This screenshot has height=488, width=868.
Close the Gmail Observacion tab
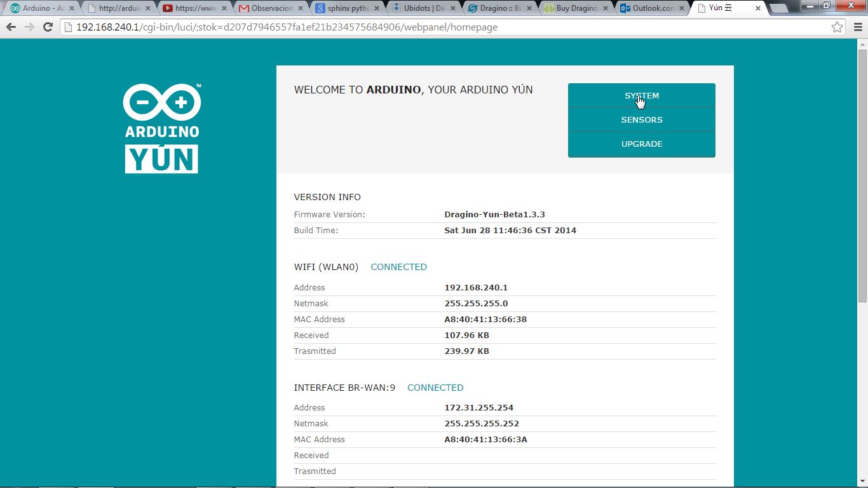tap(300, 9)
